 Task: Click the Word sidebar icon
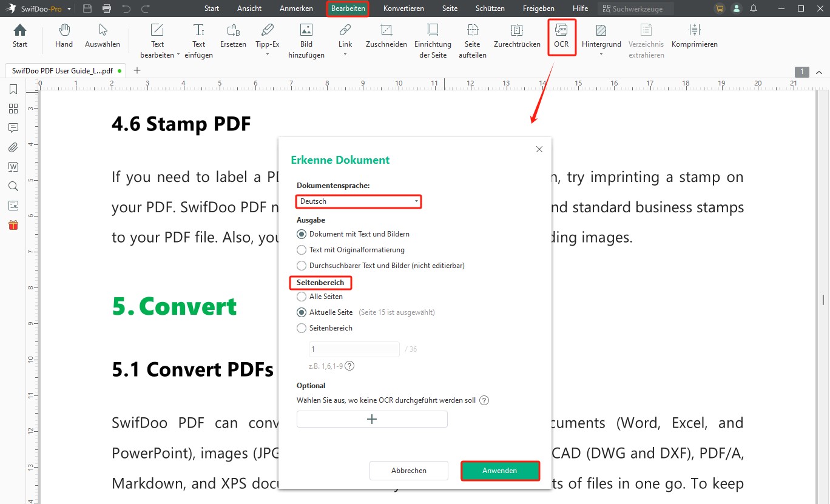13,167
